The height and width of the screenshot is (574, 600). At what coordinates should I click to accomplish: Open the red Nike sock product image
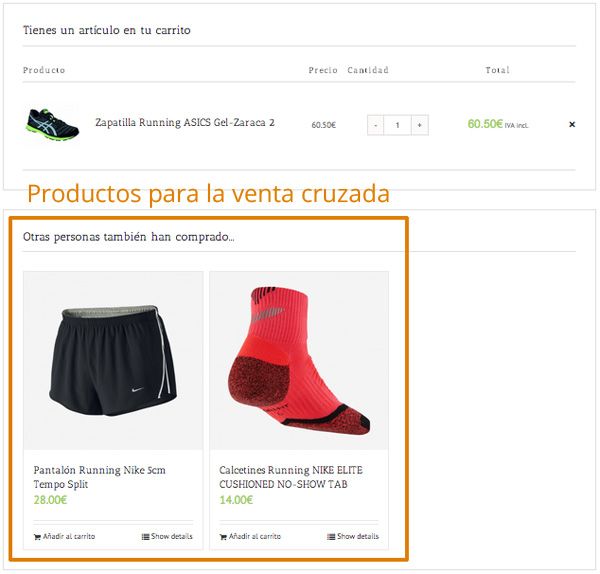coord(299,360)
